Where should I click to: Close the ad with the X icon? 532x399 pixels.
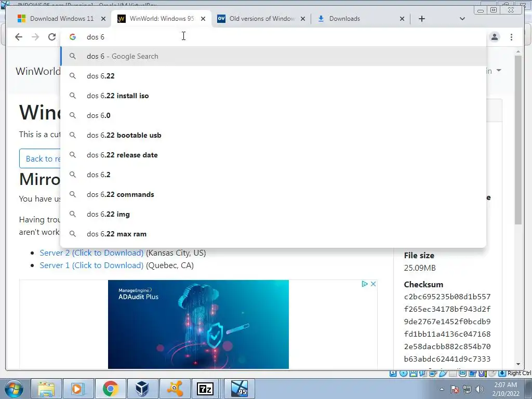click(x=373, y=284)
